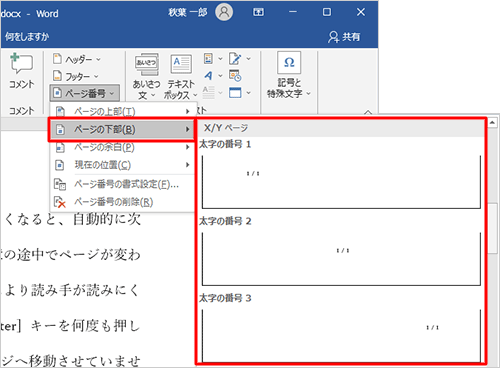Image resolution: width=500 pixels, height=368 pixels.
Task: Click the ribbon display options icon
Action: 258,12
